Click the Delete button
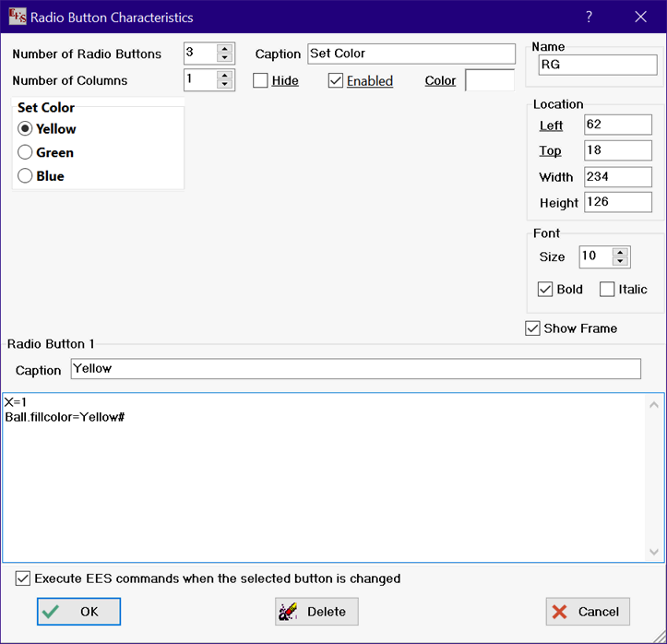The image size is (667, 644). point(316,611)
